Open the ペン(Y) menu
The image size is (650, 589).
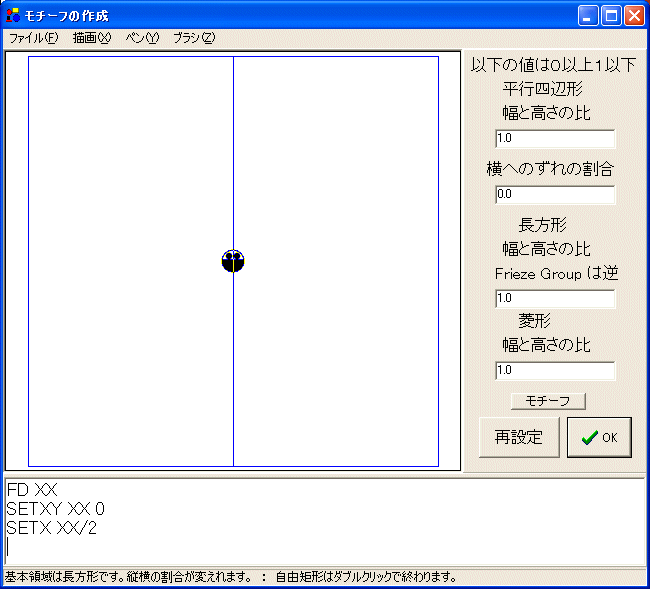click(142, 38)
